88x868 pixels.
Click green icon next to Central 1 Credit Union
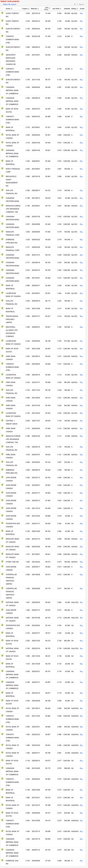coord(2,420)
